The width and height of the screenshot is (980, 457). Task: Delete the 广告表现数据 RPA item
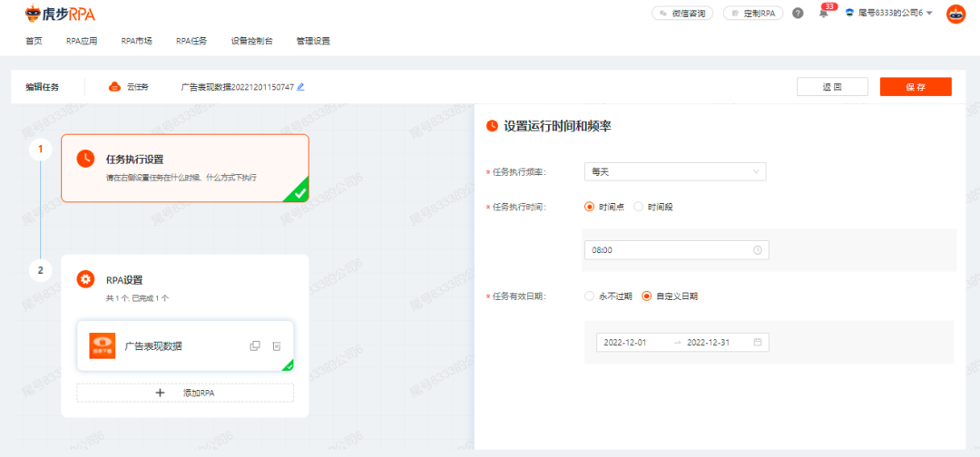tap(276, 345)
